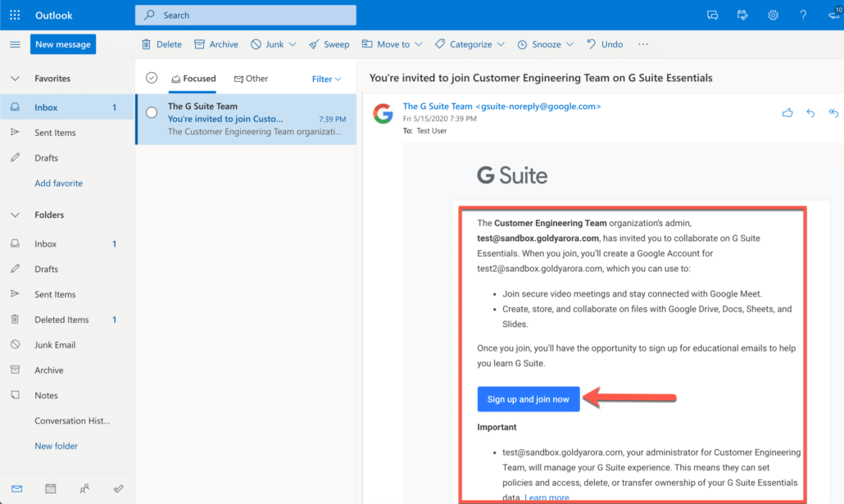844x504 pixels.
Task: Toggle the hamburger navigation pane icon
Action: pyautogui.click(x=15, y=44)
